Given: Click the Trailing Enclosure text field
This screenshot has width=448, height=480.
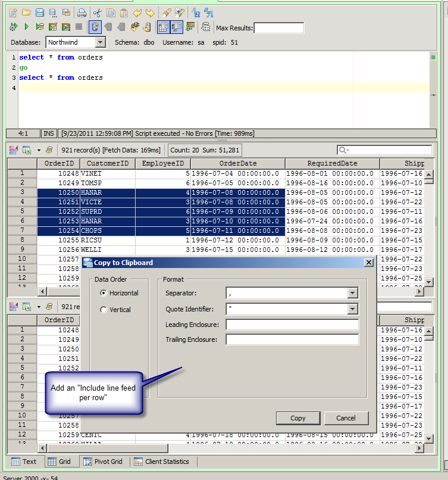Looking at the screenshot, I should tap(292, 339).
